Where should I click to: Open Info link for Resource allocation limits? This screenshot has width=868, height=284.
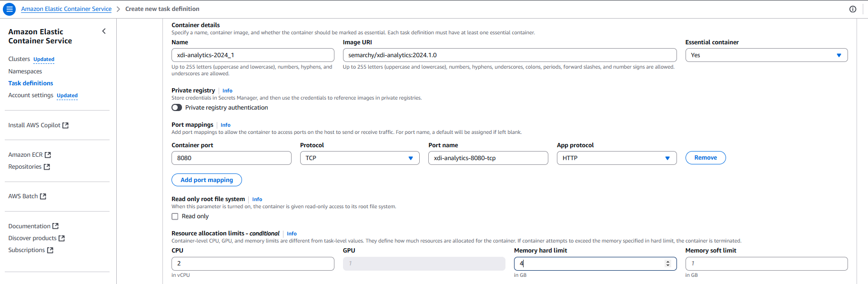point(292,233)
